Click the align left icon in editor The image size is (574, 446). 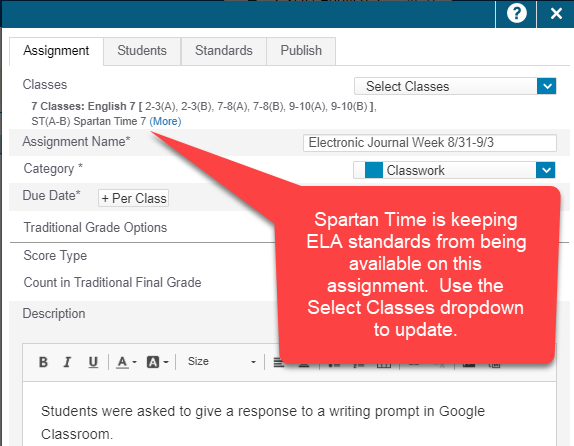pos(279,363)
